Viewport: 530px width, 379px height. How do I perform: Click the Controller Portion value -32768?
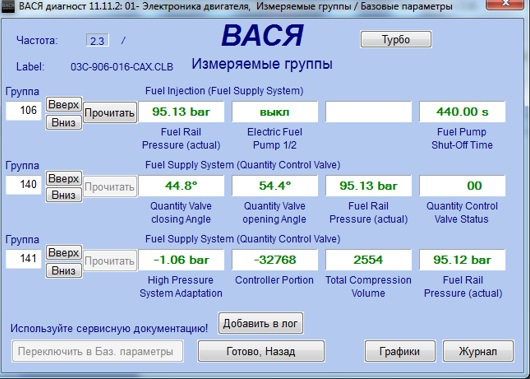[x=275, y=260]
